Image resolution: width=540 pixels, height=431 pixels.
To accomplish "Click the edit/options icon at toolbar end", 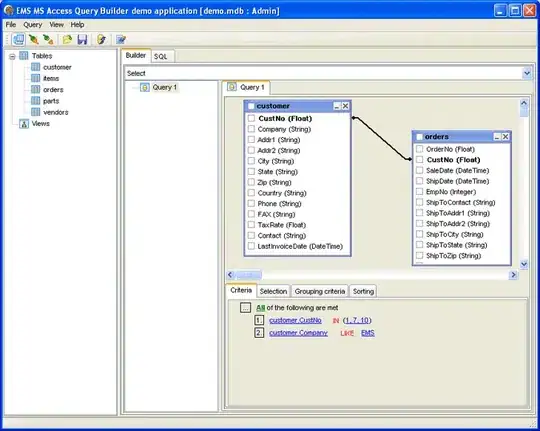I will [x=121, y=40].
